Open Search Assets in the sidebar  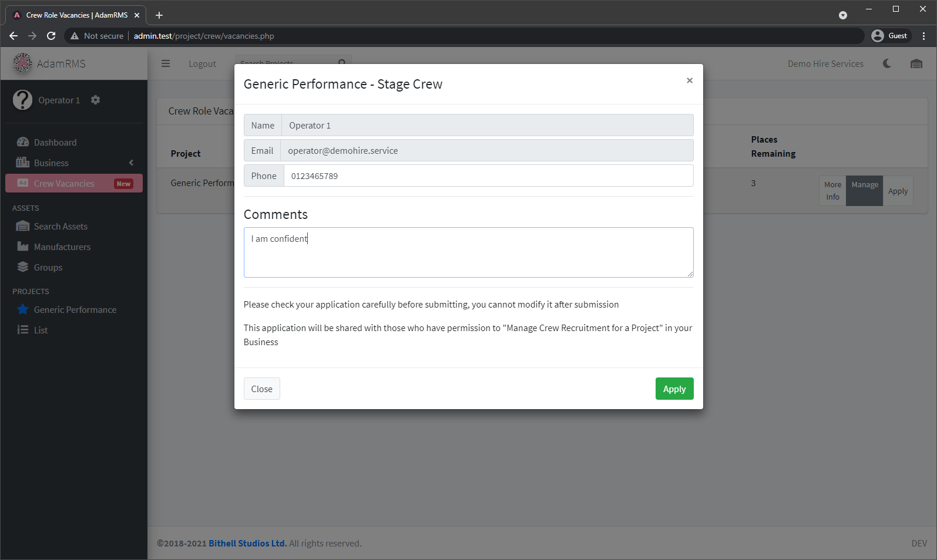61,227
